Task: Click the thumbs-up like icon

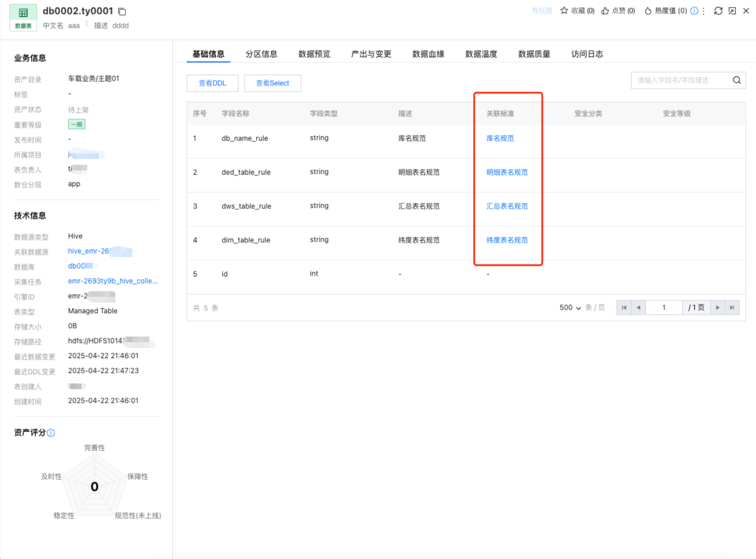Action: (x=605, y=11)
